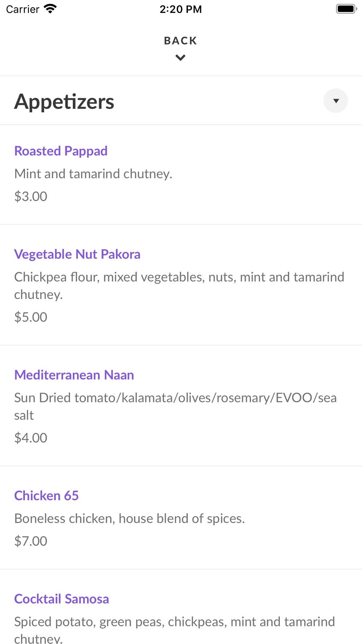Viewport: 362px width, 644px height.
Task: Tap the Roasted Pappad $3.00 price
Action: tap(31, 196)
